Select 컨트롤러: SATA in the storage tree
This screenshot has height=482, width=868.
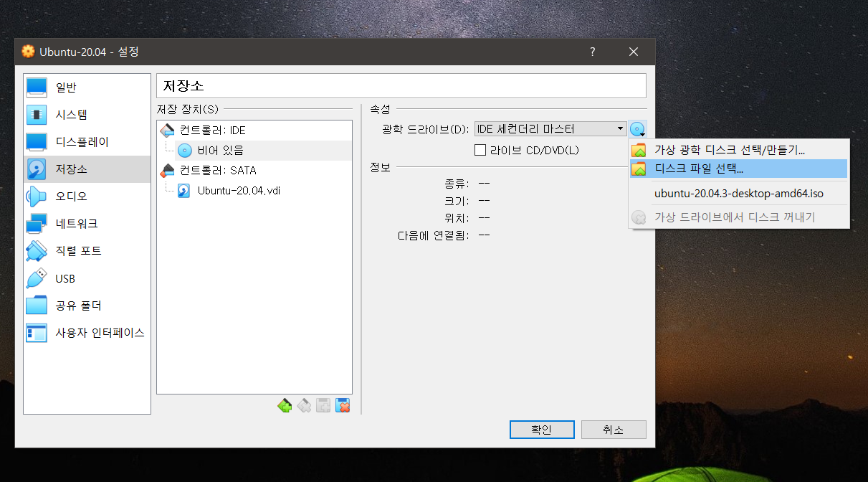point(217,171)
